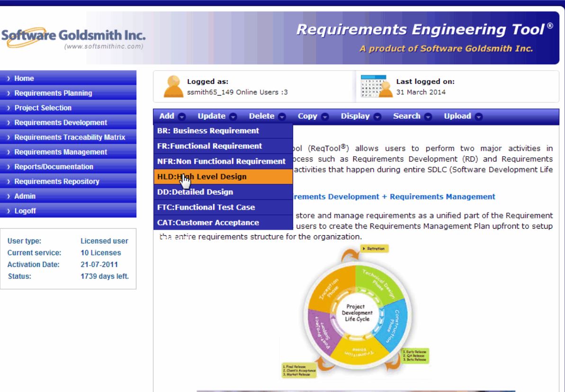Click the 'Licensed user' value

[105, 241]
